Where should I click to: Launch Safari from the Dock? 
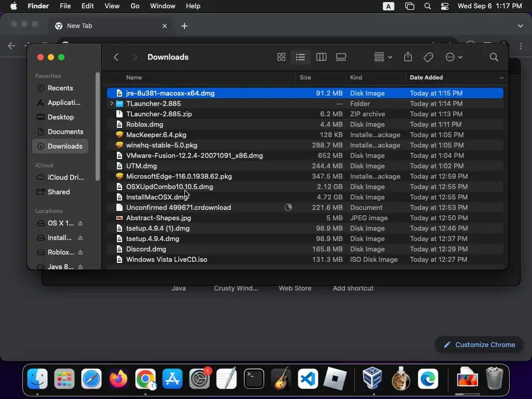coord(91,379)
